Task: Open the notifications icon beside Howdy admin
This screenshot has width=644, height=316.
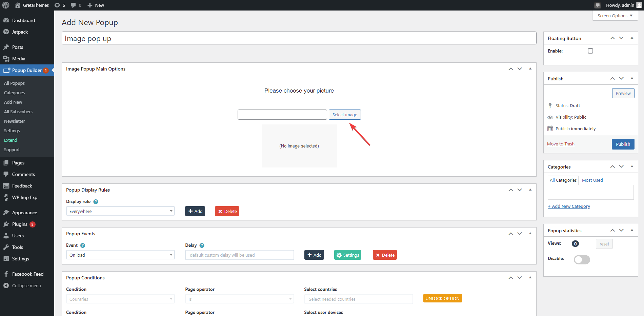Action: coord(598,5)
